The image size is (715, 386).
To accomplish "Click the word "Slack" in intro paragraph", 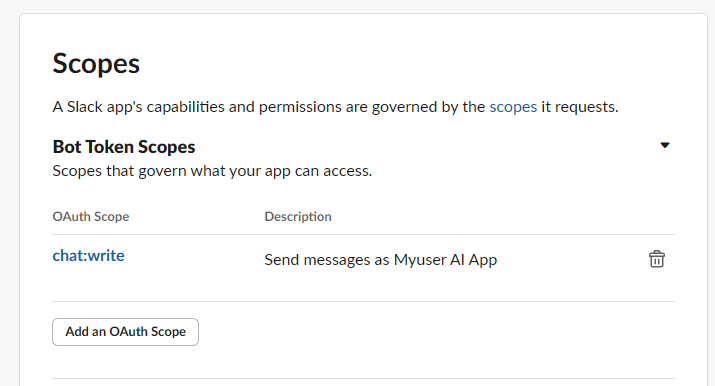I will 85,107.
